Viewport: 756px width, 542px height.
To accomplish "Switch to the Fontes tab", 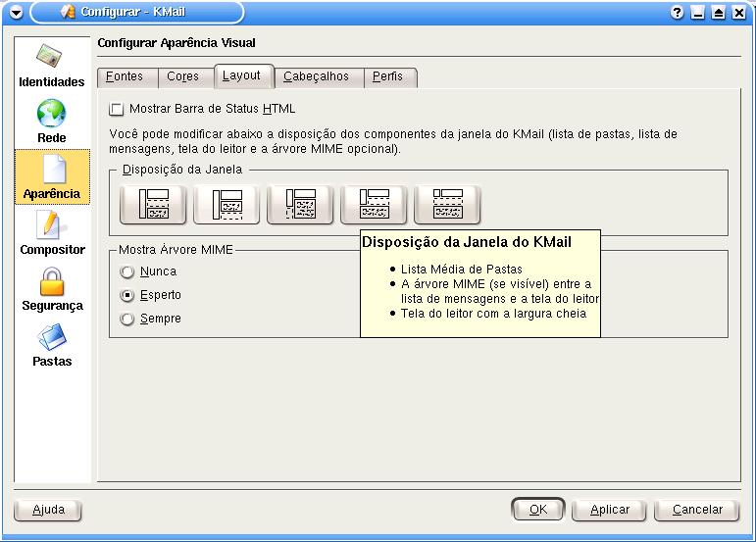I will click(125, 76).
